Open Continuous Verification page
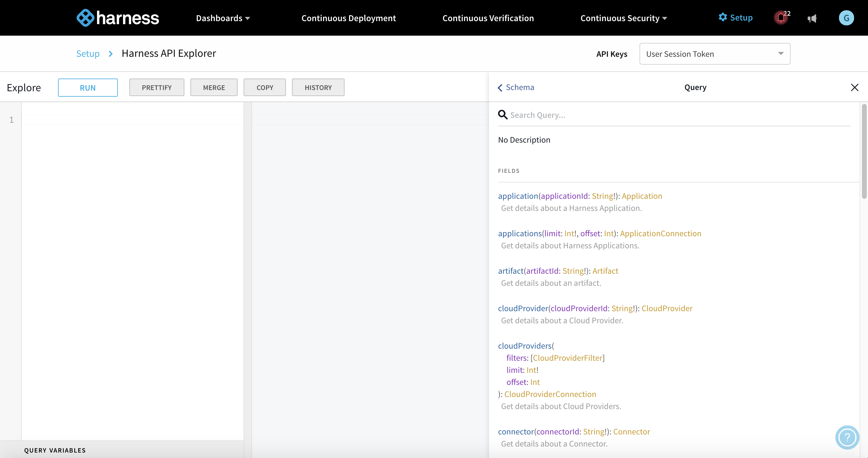This screenshot has width=868, height=458. pyautogui.click(x=488, y=18)
